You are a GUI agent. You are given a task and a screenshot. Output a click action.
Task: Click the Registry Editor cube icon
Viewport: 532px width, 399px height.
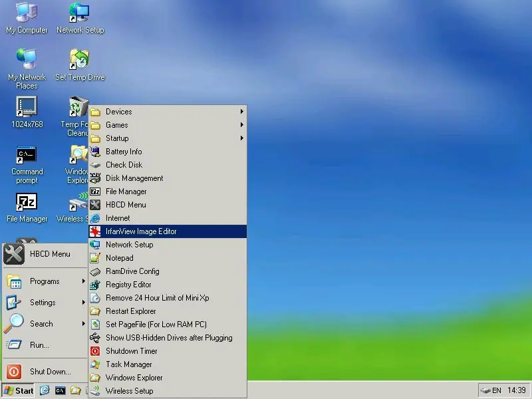95,285
